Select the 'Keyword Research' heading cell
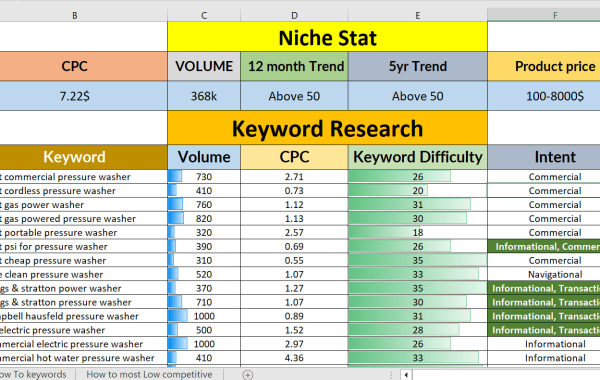This screenshot has width=600, height=380. 327,128
